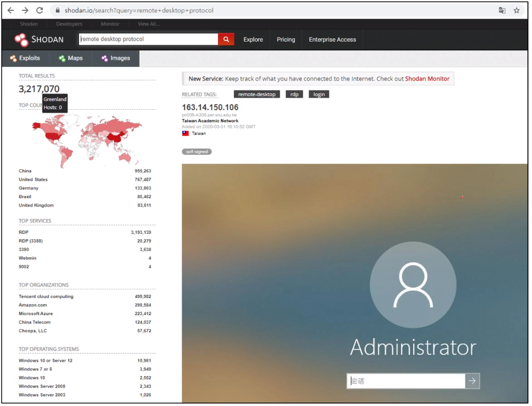Click the Administrator user avatar
The width and height of the screenshot is (532, 406).
pyautogui.click(x=413, y=285)
